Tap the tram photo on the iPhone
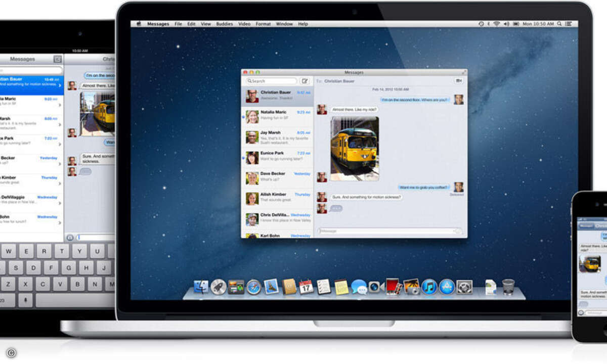The width and height of the screenshot is (607, 364). [x=590, y=263]
